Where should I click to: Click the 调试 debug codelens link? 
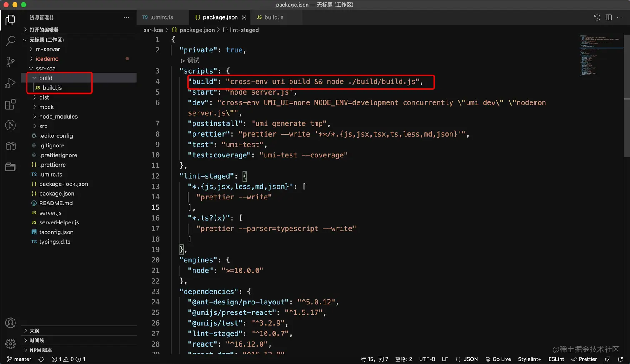(190, 60)
